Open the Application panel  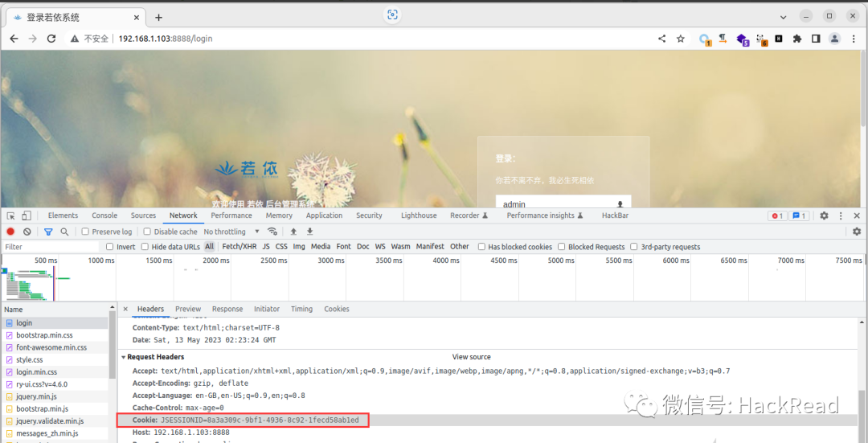pos(325,215)
